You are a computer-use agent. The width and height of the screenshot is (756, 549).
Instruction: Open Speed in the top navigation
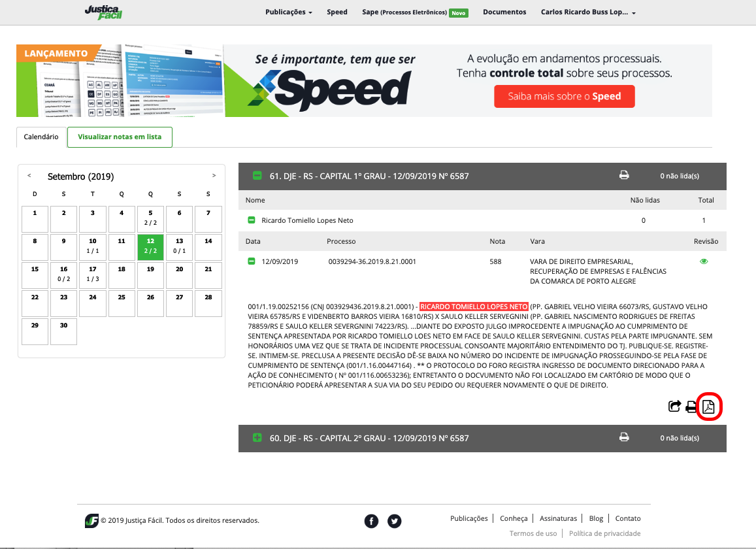[337, 12]
